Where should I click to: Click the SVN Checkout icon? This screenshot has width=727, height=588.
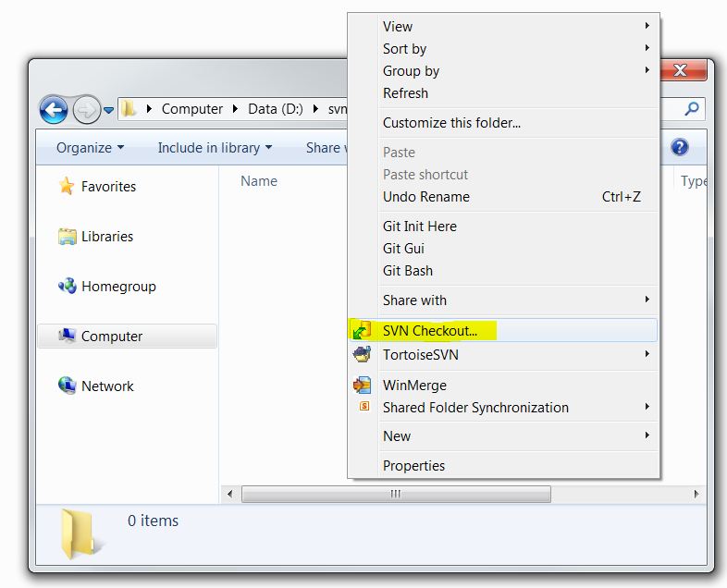point(362,330)
